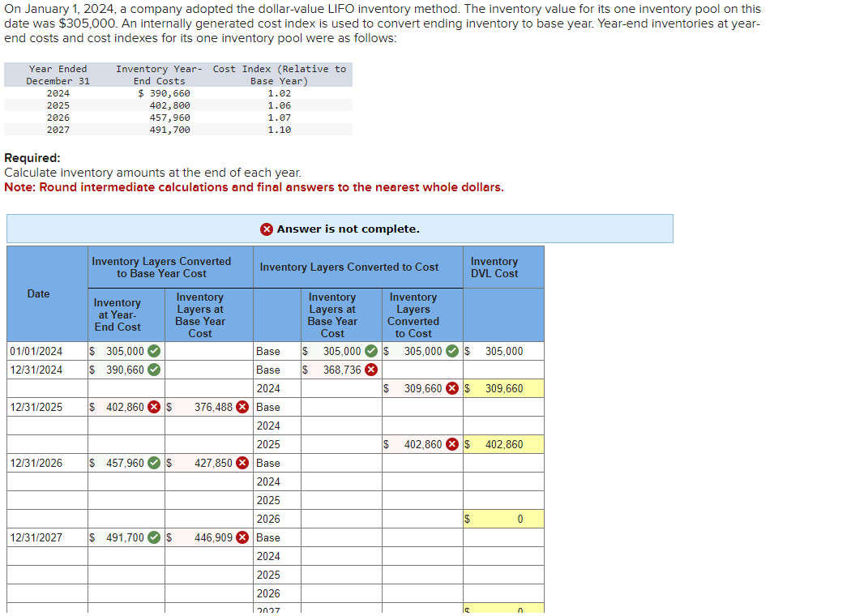851x616 pixels.
Task: Click red X next to 446,909
Action: coord(242,537)
